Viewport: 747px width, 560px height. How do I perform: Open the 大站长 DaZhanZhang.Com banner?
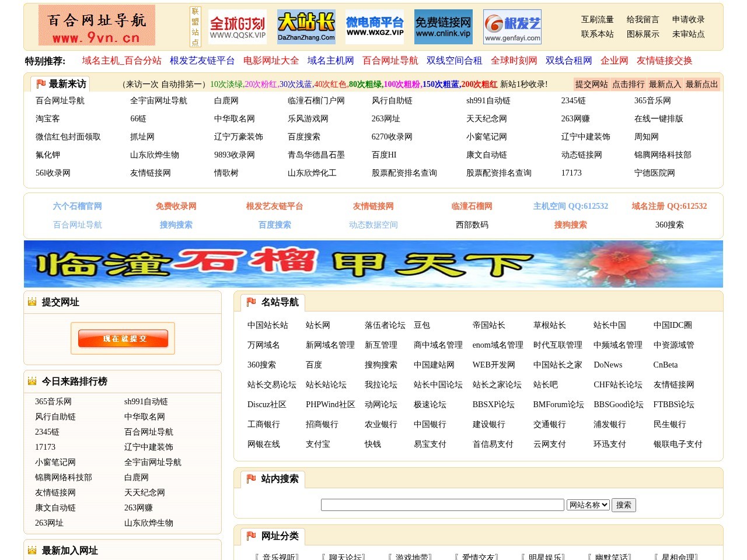[306, 27]
